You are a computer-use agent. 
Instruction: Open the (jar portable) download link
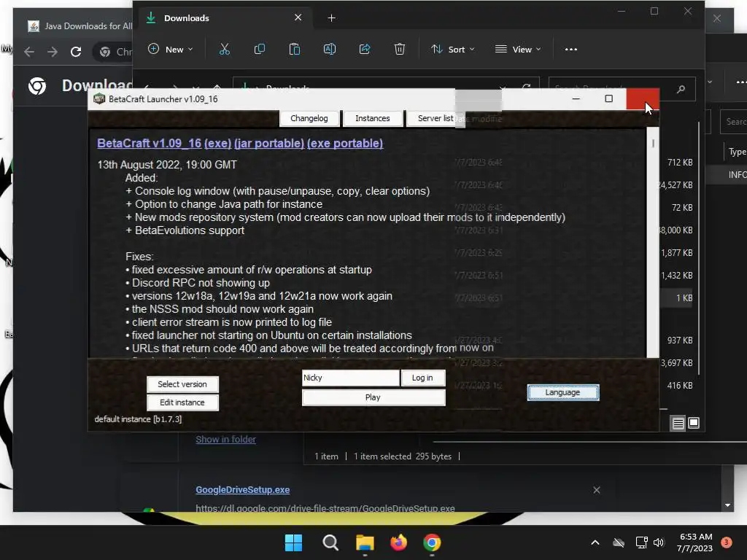269,144
